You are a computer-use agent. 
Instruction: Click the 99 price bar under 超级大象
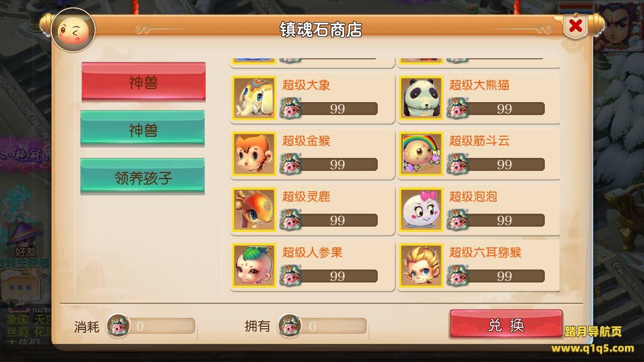click(x=329, y=109)
